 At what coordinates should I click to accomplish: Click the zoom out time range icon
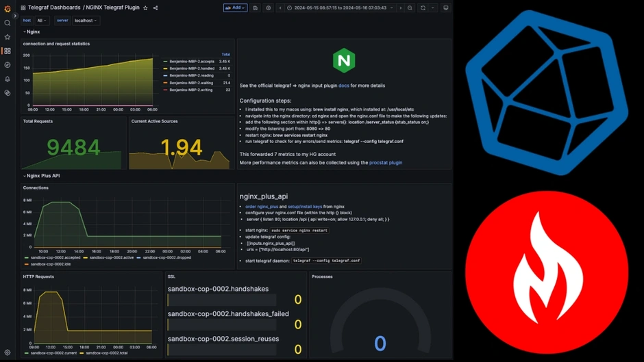pos(410,8)
